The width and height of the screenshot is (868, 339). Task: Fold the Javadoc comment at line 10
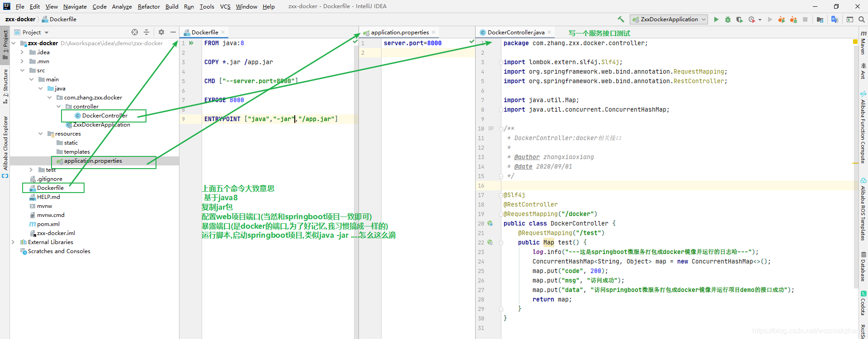coord(501,129)
